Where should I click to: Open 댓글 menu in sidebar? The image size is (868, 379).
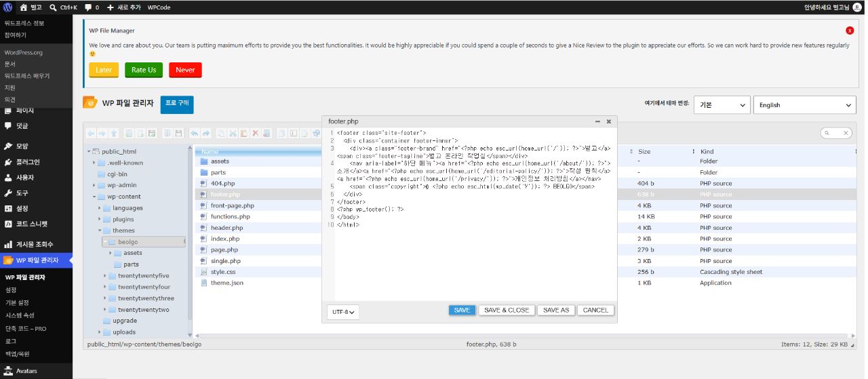36,126
